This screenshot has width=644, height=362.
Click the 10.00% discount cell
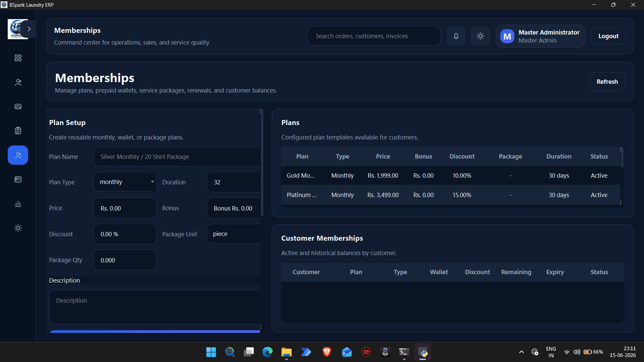462,175
